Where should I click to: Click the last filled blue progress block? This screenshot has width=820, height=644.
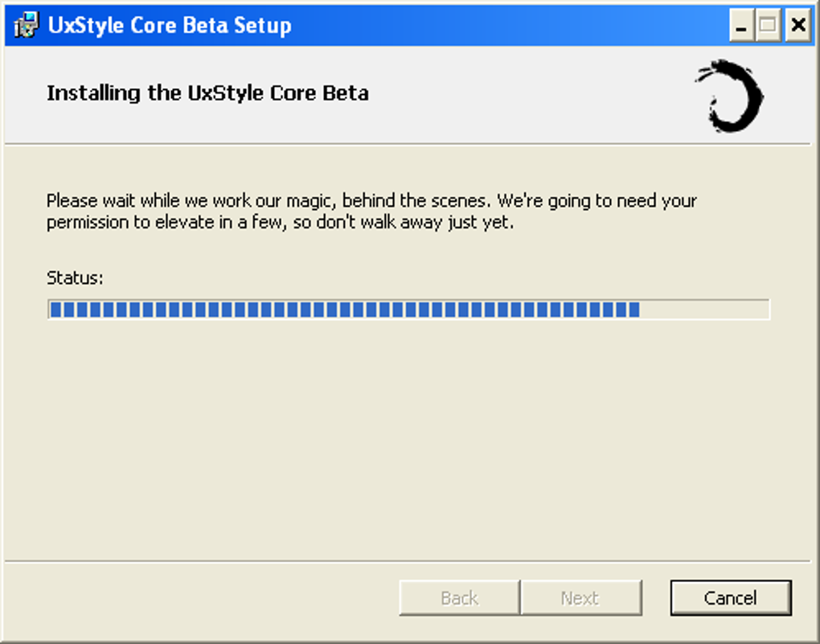coord(633,310)
